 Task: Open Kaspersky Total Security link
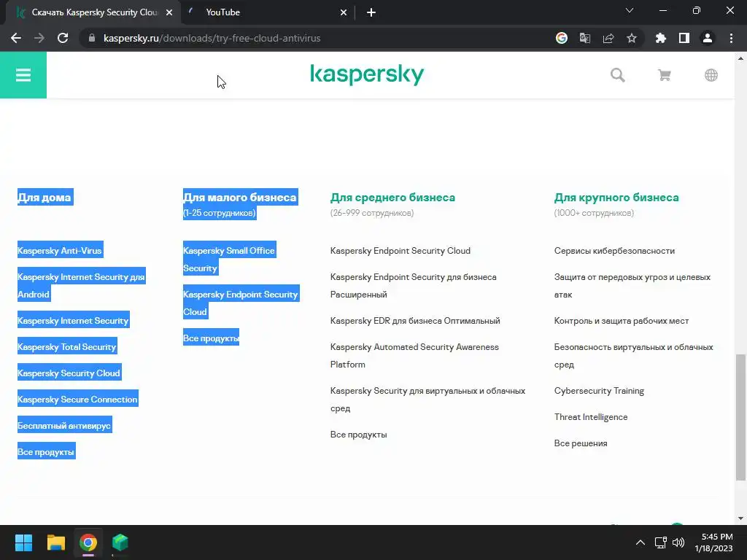[66, 346]
